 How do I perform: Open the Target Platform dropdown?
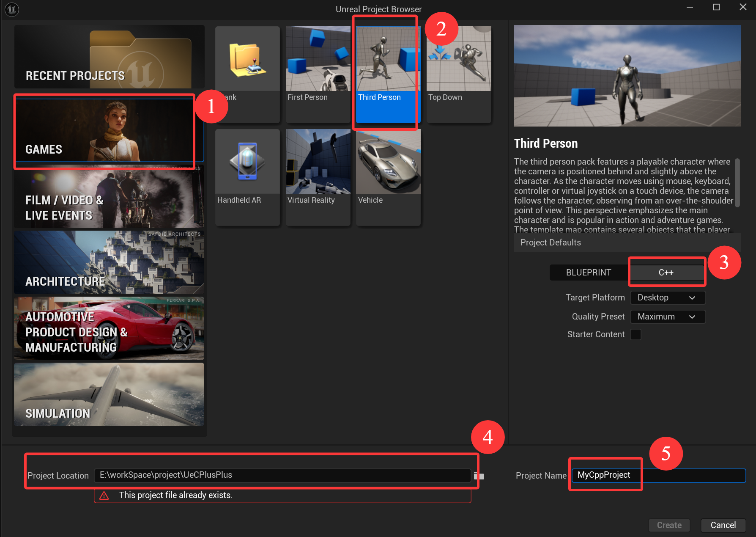tap(668, 297)
